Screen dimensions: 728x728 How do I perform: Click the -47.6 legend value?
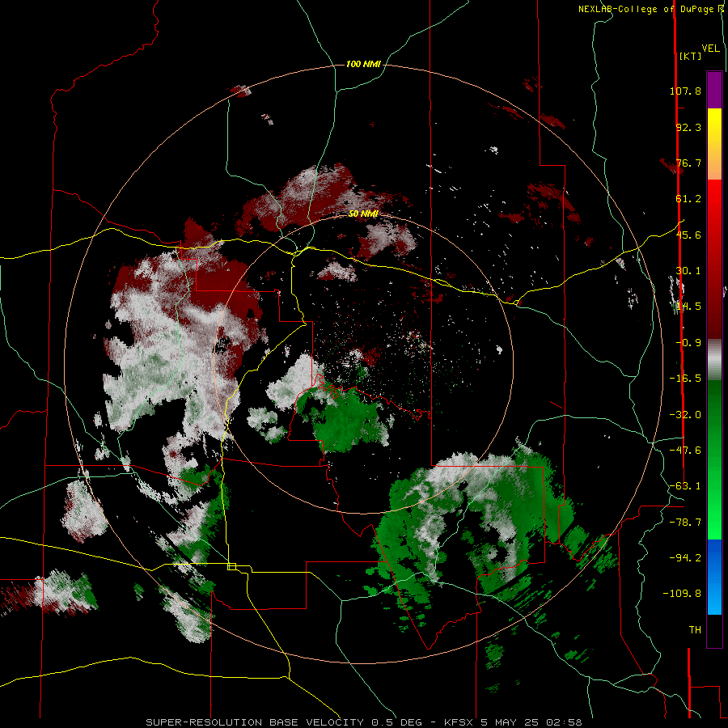(x=685, y=451)
